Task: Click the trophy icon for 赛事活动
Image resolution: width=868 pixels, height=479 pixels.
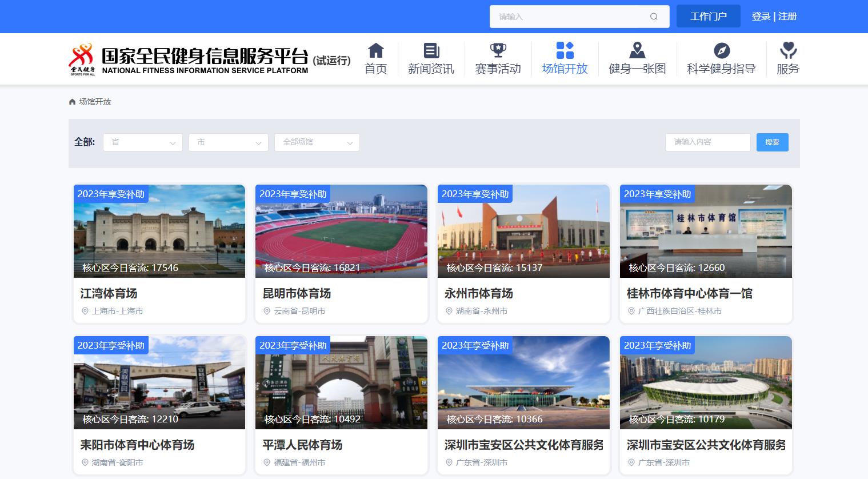Action: (498, 50)
